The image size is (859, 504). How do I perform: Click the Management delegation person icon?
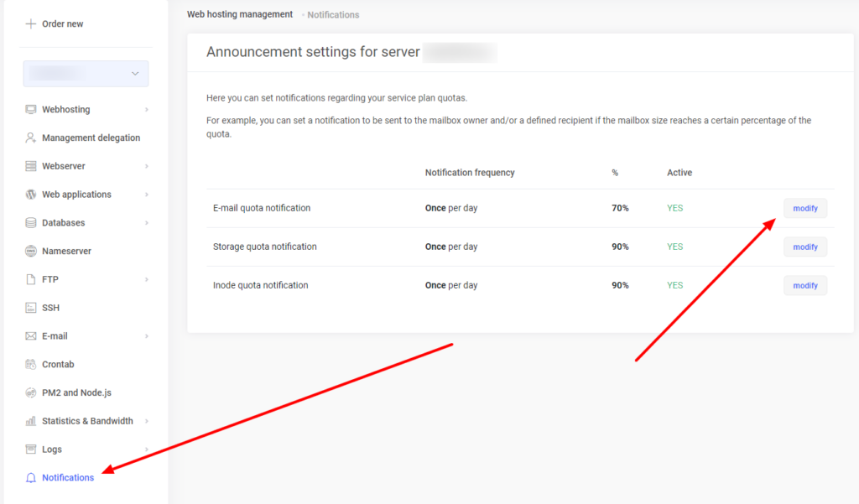pyautogui.click(x=31, y=138)
